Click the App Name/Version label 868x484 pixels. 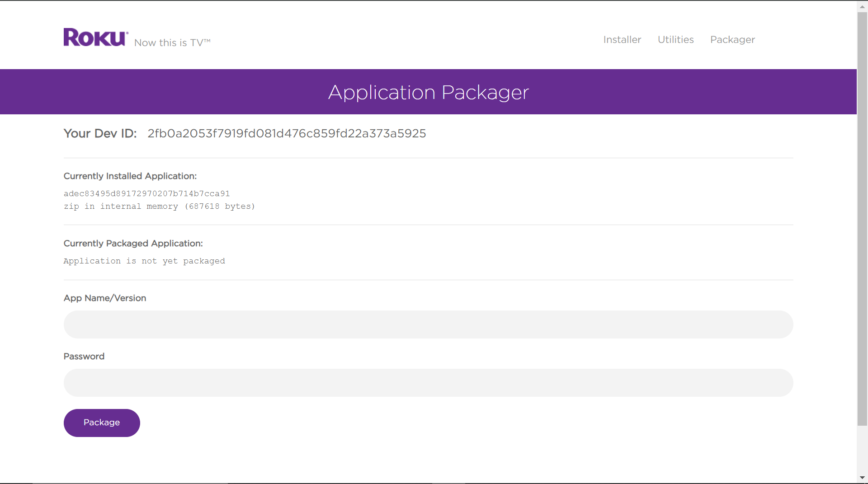[104, 298]
